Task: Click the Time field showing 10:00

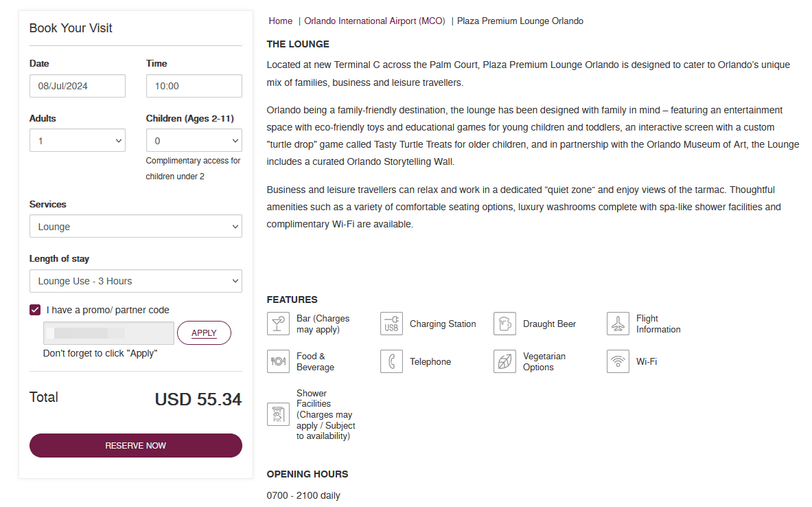Action: pos(194,86)
